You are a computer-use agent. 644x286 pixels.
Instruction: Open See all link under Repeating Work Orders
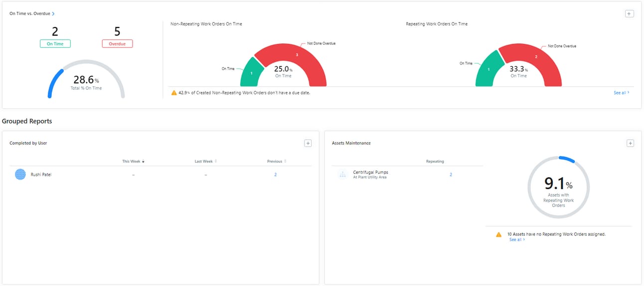[622, 93]
